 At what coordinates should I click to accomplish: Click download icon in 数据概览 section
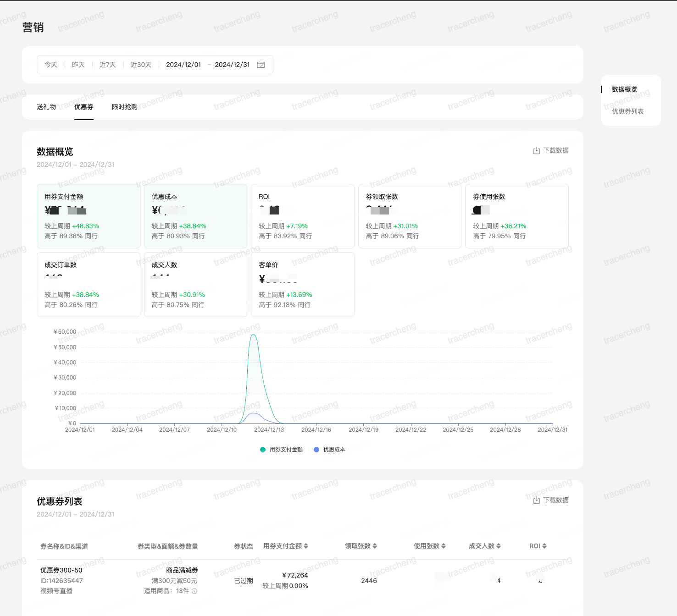[536, 151]
